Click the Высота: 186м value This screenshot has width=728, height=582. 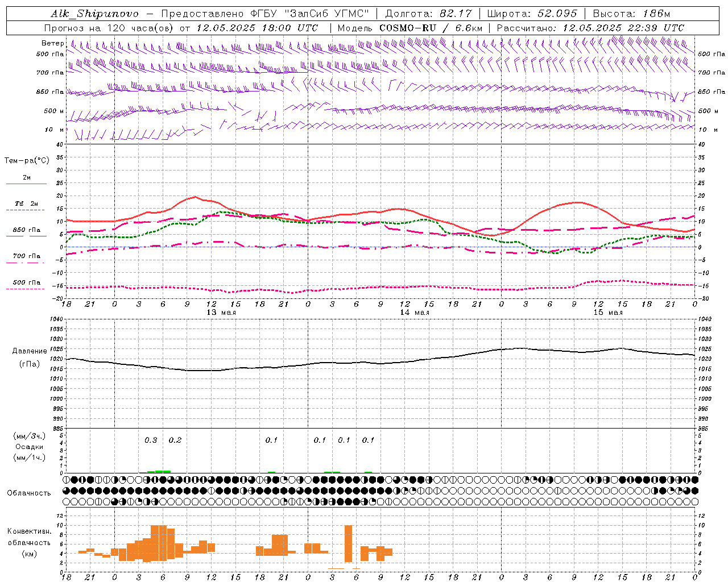[632, 14]
